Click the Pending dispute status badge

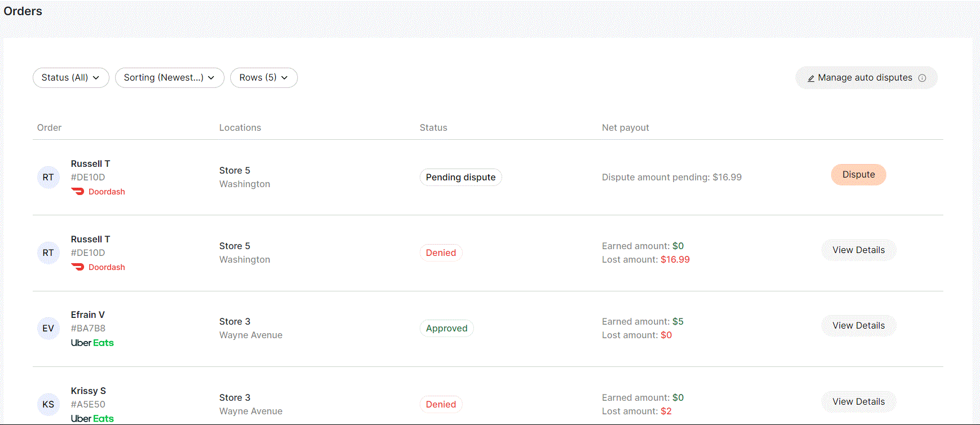[460, 178]
